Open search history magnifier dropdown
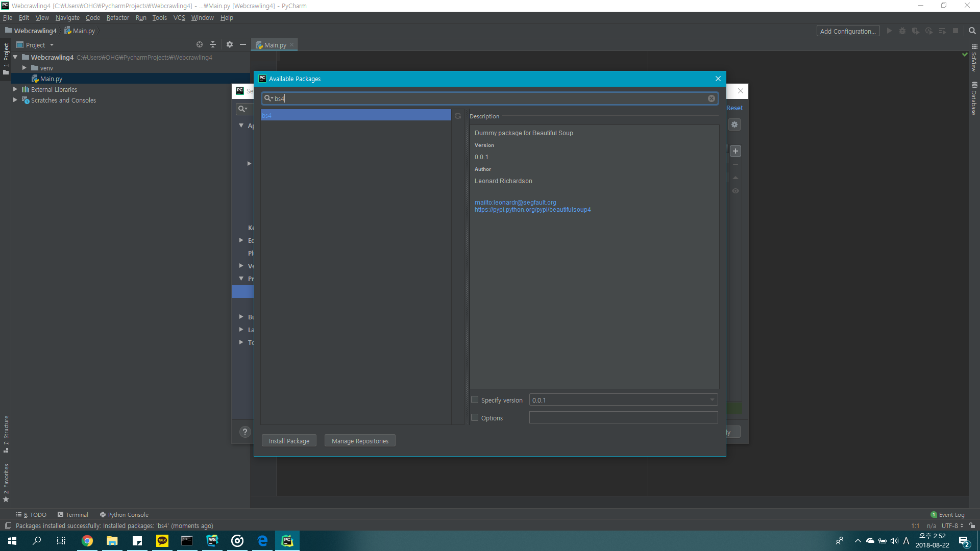Image resolution: width=980 pixels, height=551 pixels. pos(268,98)
